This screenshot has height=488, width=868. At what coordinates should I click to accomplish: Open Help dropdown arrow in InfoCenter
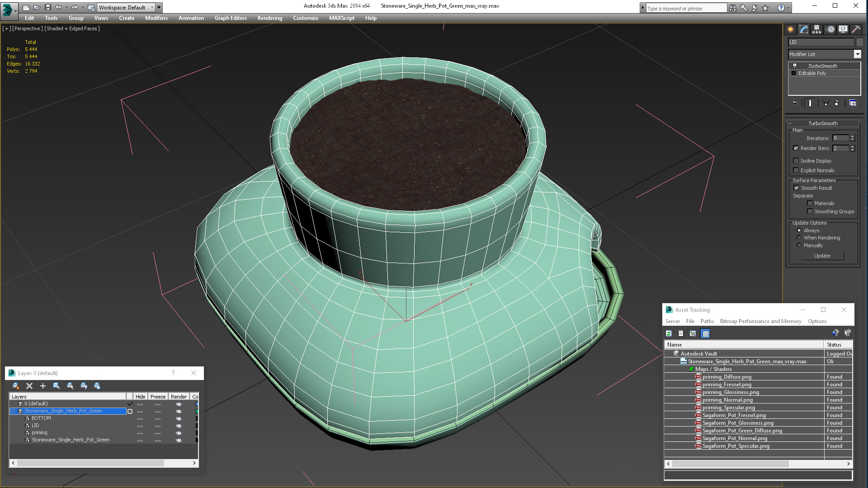click(788, 8)
